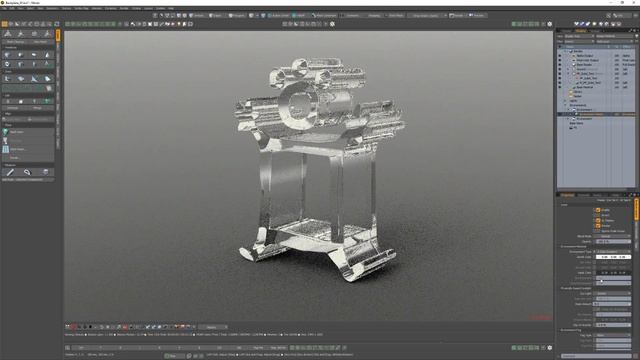Click the Edges selection mode button
Viewport: 640px width, 360px height.
click(216, 16)
